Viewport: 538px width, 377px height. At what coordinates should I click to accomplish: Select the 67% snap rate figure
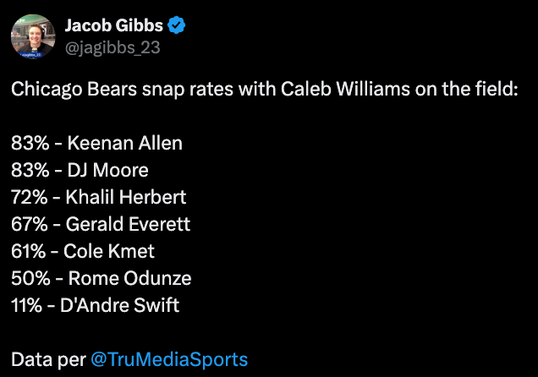tap(30, 224)
